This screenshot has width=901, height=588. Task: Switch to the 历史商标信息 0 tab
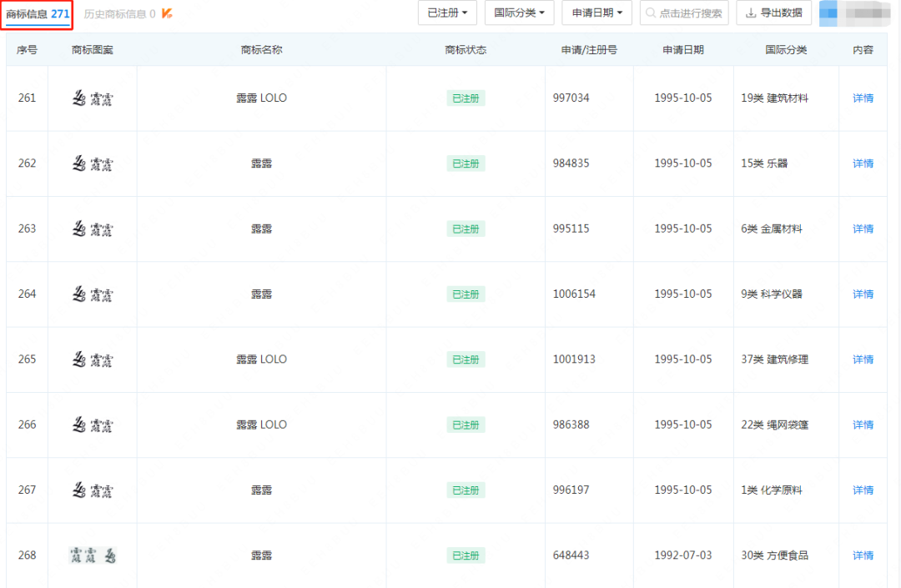click(x=119, y=14)
